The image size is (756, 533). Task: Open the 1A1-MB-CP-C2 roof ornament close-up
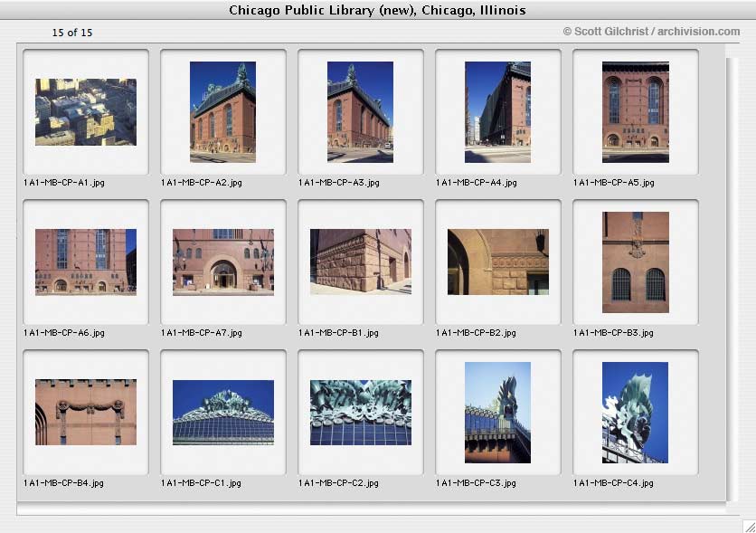point(361,413)
